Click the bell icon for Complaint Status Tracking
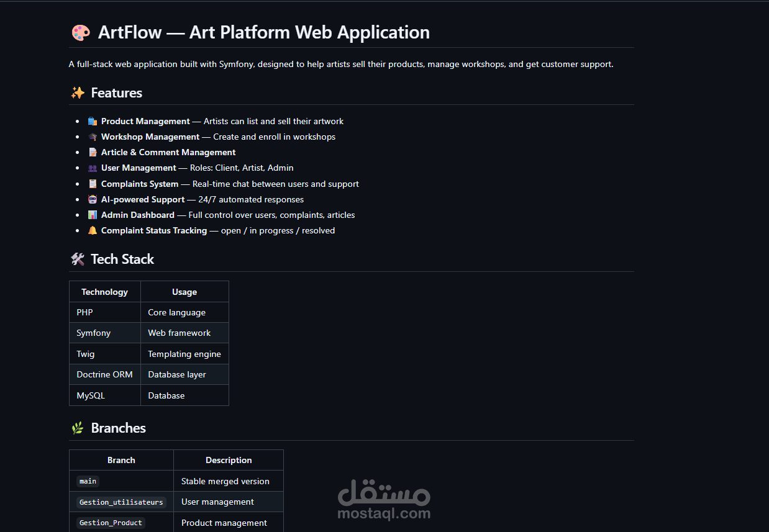Viewport: 769px width, 532px height. click(x=93, y=230)
